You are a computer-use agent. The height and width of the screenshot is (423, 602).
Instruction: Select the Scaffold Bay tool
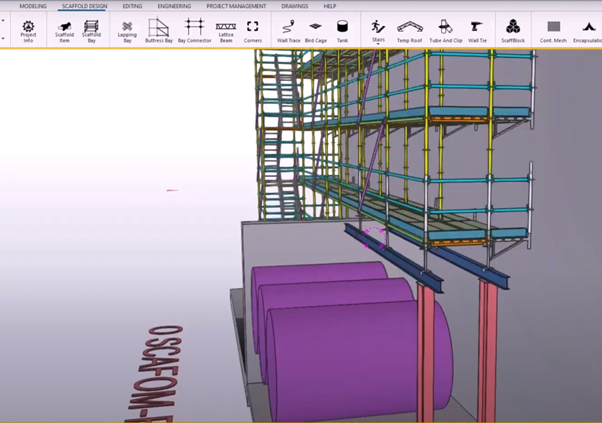pyautogui.click(x=91, y=31)
